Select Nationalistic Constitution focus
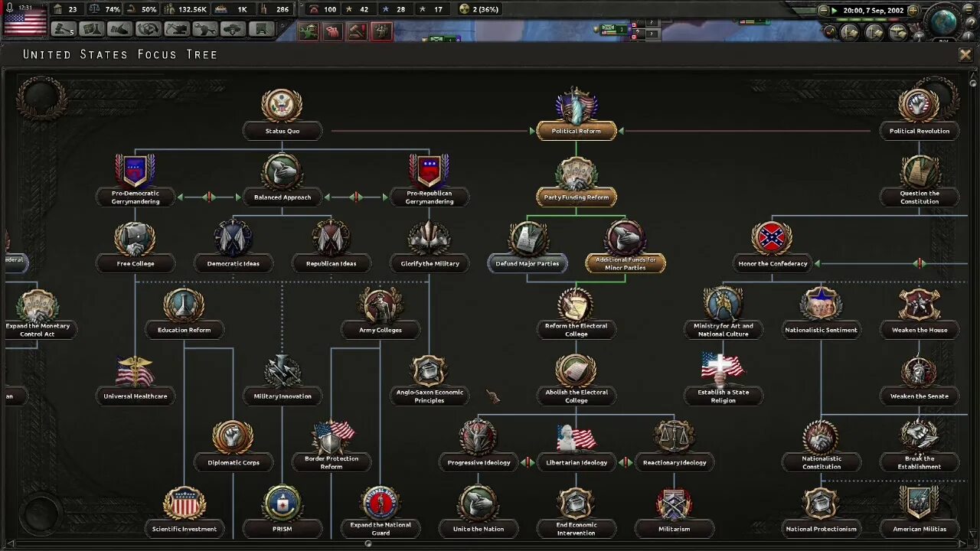980x551 pixels. (822, 462)
